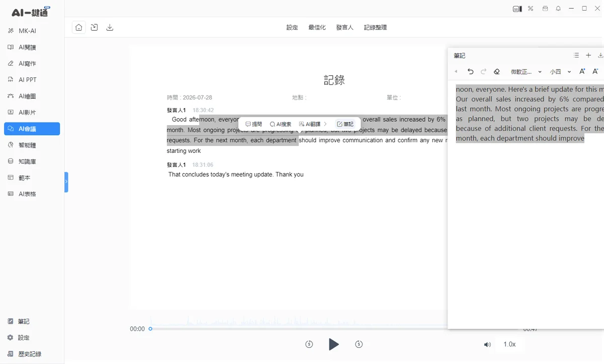Image resolution: width=604 pixels, height=364 pixels.
Task: Open the mail inbox icon
Action: click(545, 9)
